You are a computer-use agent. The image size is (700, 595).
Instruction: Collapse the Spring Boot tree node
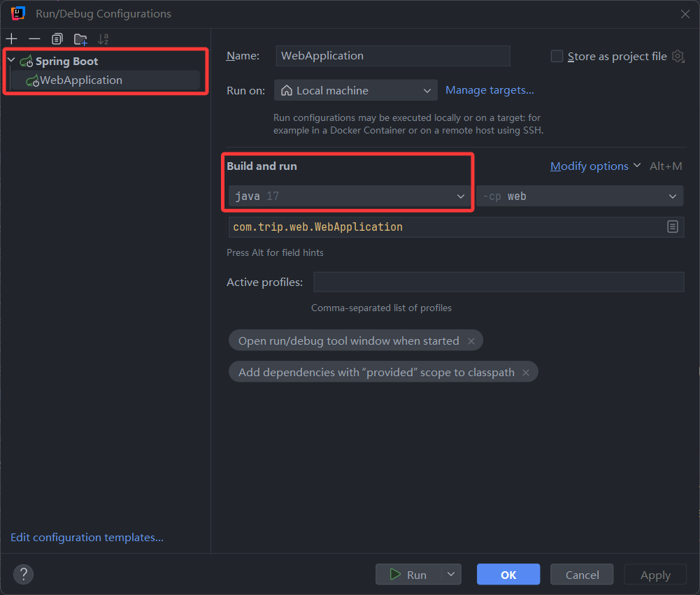tap(10, 62)
